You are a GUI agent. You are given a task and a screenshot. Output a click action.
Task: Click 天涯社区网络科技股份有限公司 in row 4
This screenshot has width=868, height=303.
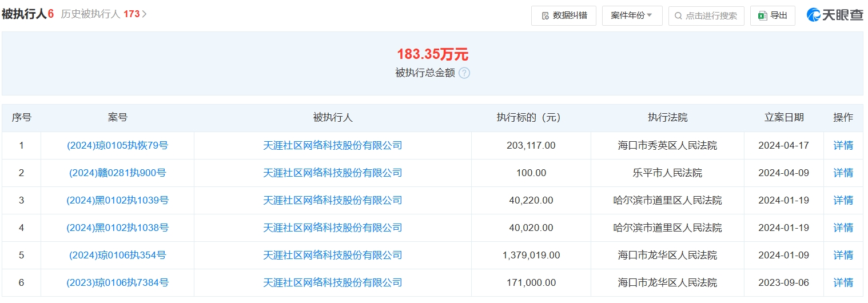333,228
